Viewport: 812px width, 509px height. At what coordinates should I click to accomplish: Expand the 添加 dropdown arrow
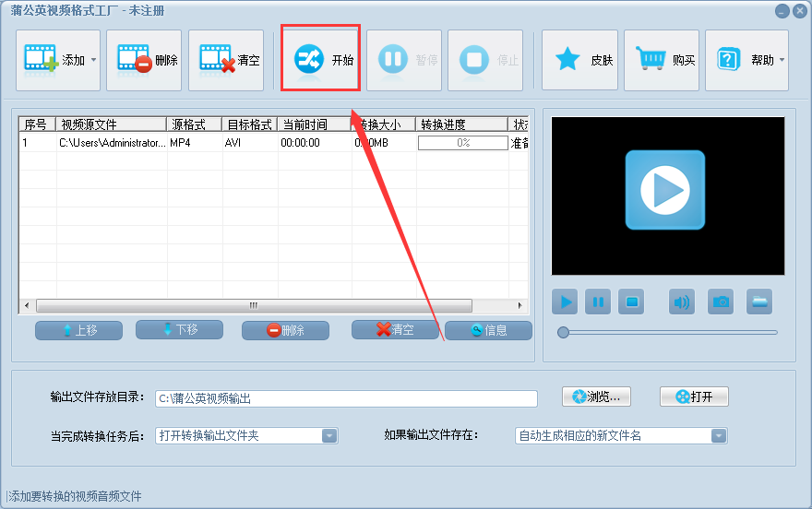tap(94, 60)
